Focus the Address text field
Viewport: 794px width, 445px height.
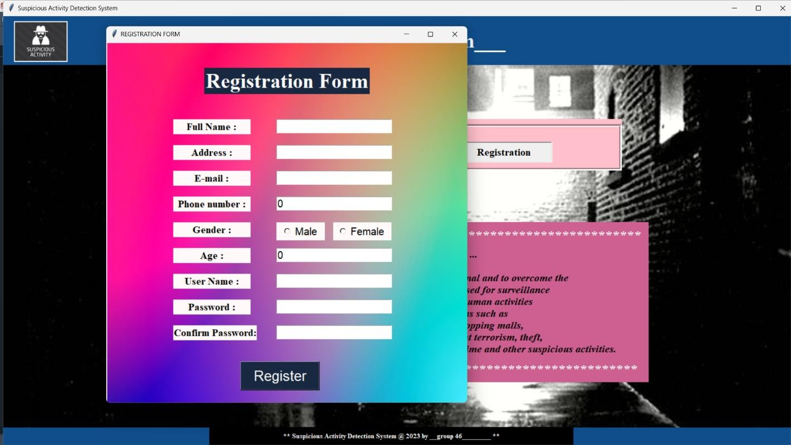pos(334,152)
